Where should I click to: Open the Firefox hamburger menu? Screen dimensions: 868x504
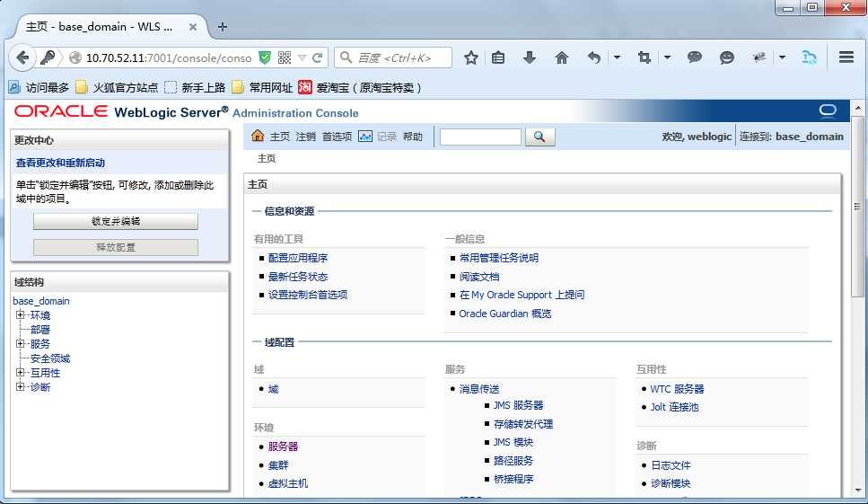tap(846, 57)
